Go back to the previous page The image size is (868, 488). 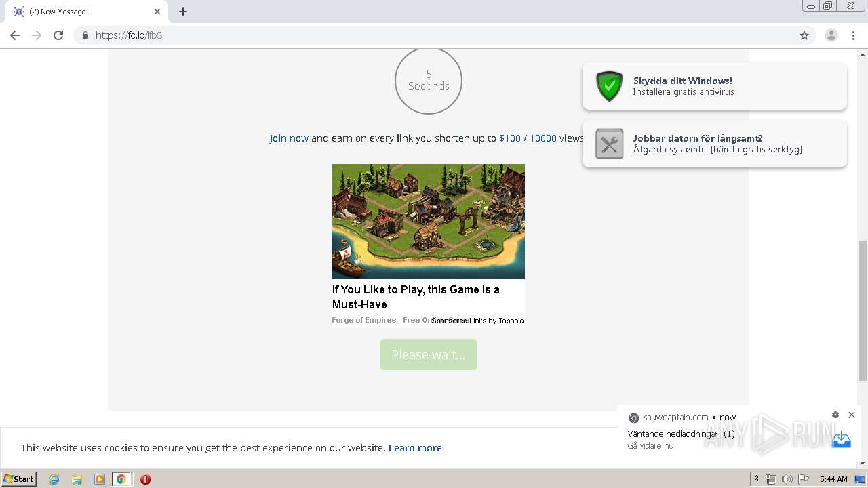click(x=15, y=35)
